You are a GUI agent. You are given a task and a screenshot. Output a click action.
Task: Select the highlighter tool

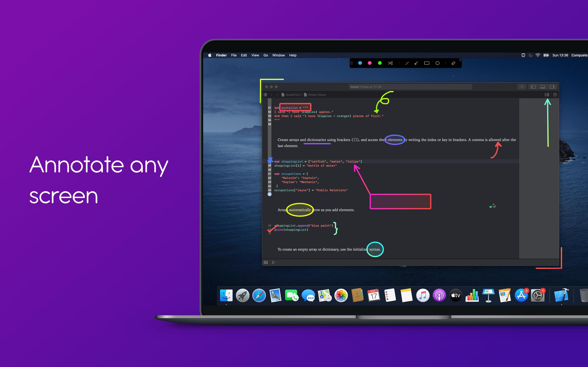(x=453, y=63)
